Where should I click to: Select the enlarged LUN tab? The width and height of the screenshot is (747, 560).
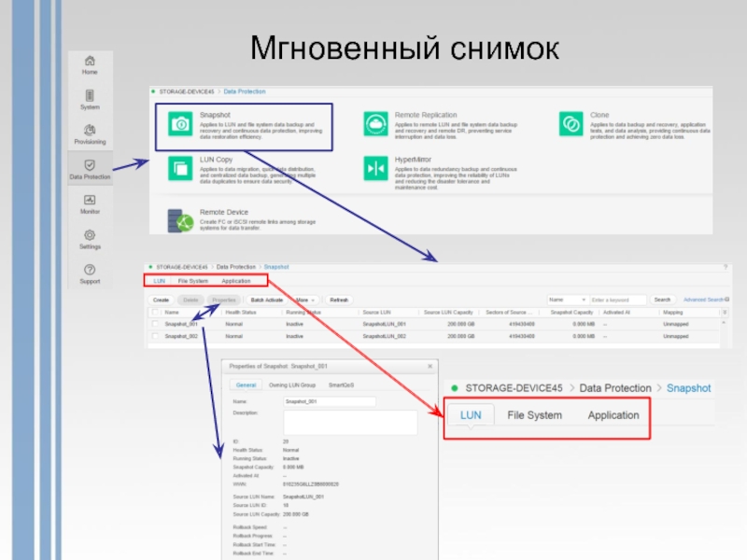[x=471, y=415]
